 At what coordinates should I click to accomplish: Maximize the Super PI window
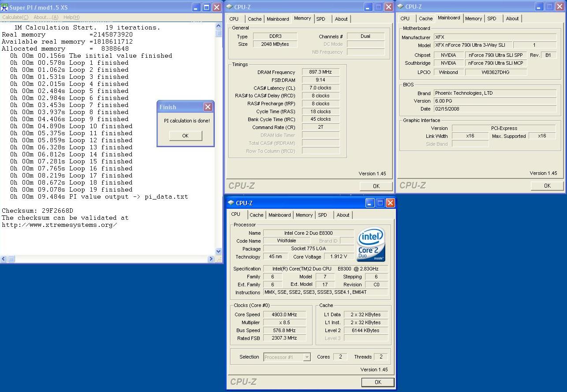pos(207,7)
